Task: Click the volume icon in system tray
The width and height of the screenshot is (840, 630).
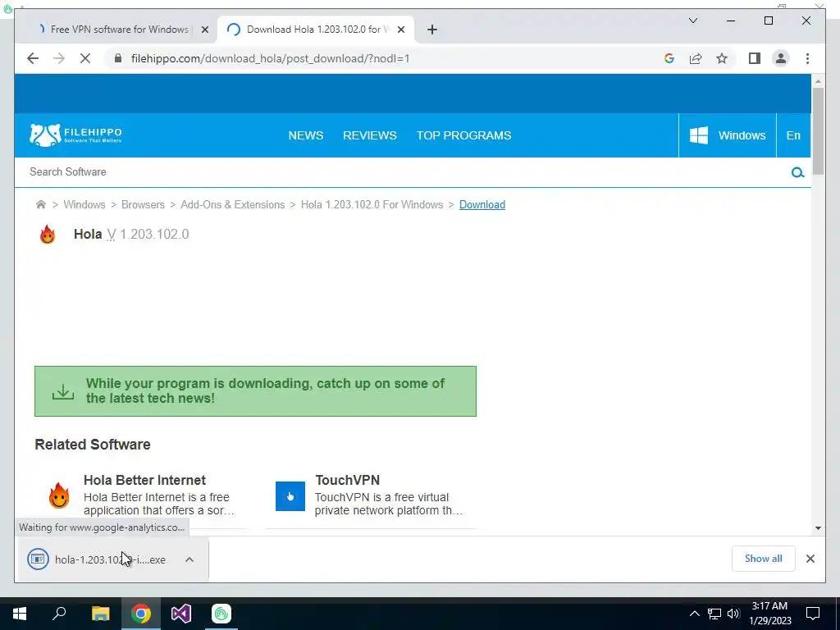Action: point(733,614)
